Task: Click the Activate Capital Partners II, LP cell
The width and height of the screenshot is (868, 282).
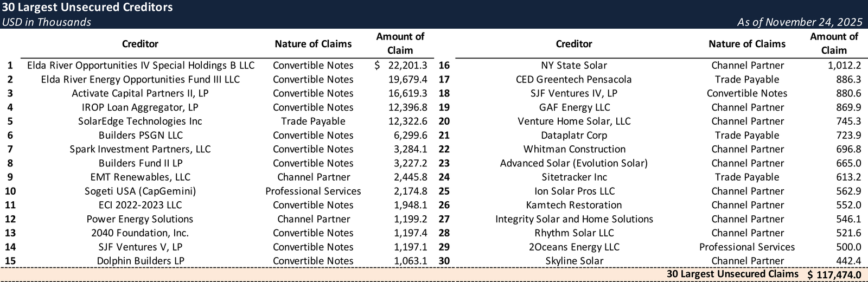Action: pos(140,93)
